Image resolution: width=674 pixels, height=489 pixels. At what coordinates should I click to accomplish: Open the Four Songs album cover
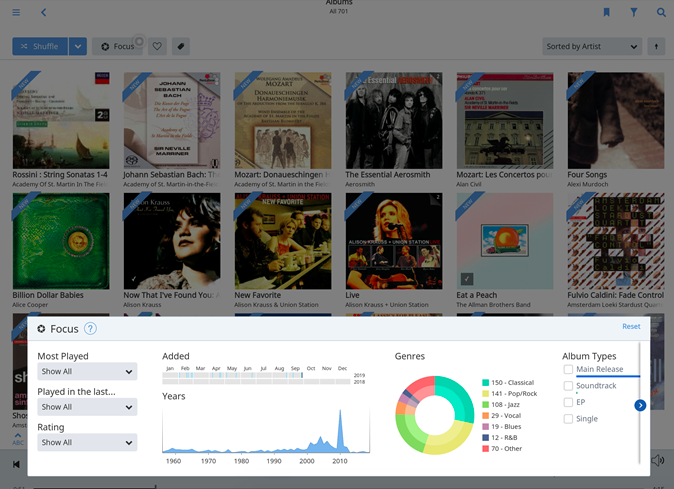(616, 120)
